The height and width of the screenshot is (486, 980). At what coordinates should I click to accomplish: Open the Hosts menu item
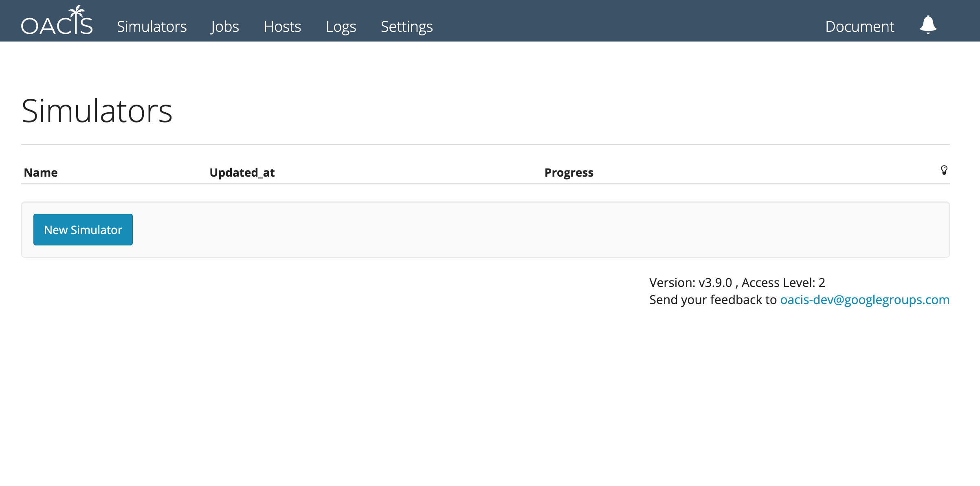click(x=282, y=27)
